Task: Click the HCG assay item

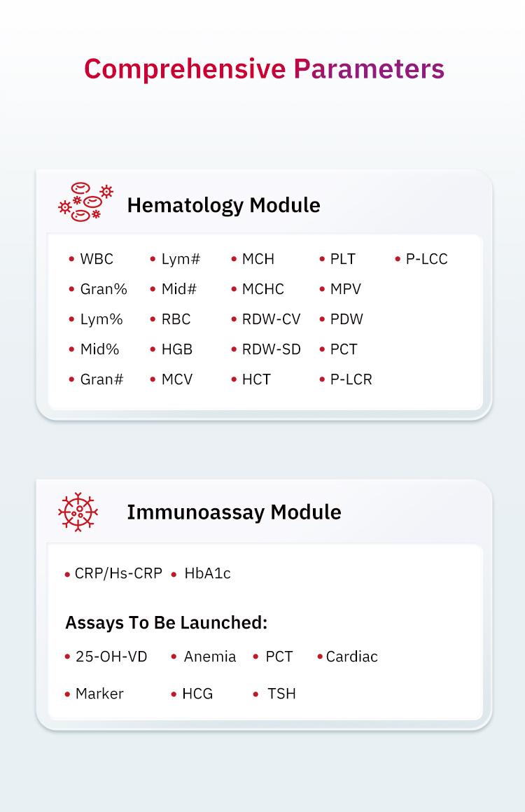Action: pyautogui.click(x=197, y=694)
